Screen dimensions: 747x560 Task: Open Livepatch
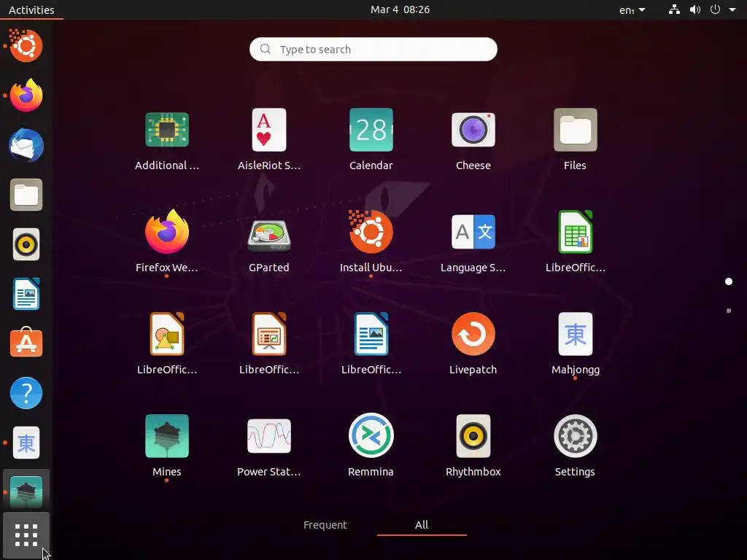[473, 334]
